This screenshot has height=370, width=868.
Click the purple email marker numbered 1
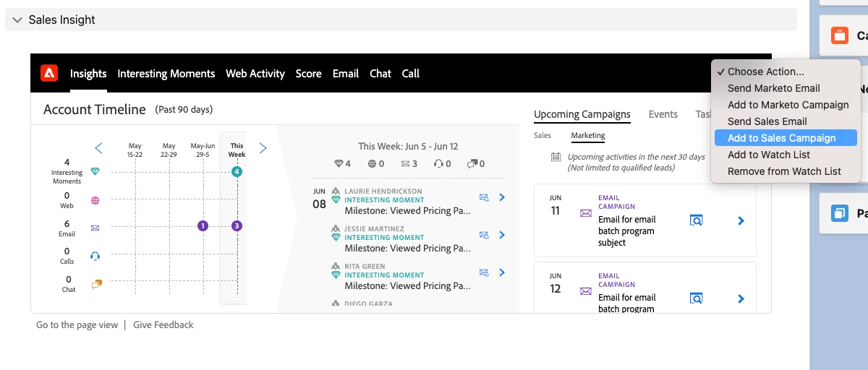point(203,226)
